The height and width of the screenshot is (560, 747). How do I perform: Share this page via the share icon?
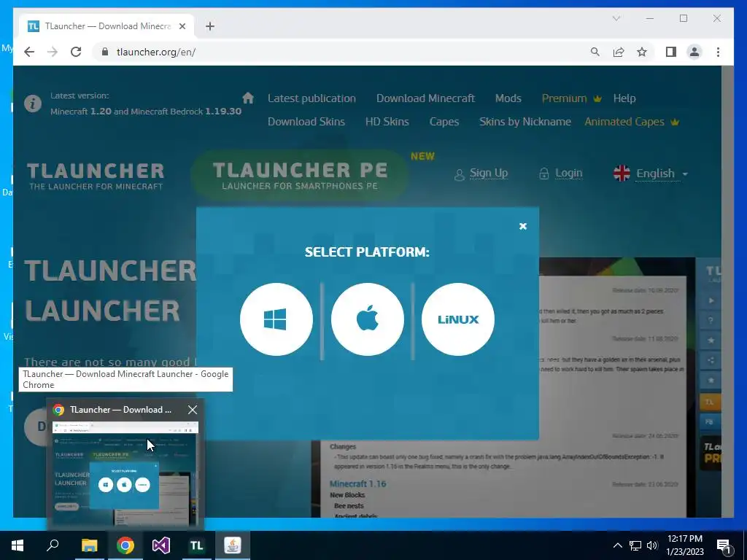[x=619, y=52]
